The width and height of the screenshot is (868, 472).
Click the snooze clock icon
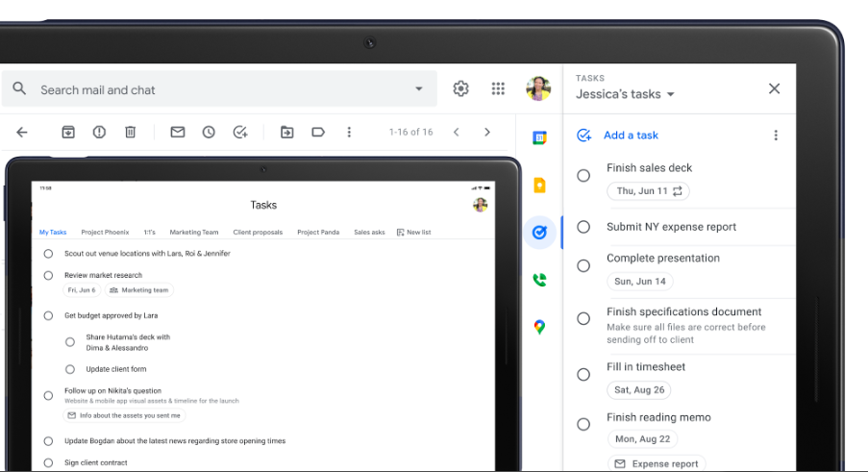209,132
